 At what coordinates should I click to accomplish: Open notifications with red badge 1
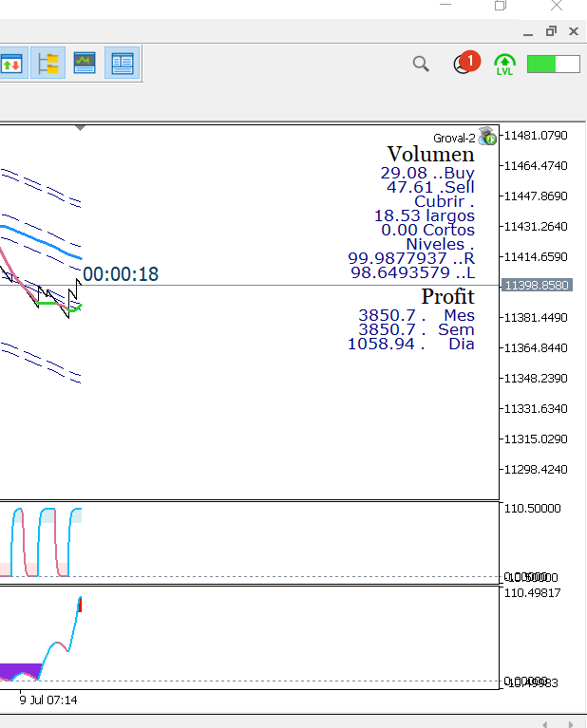click(x=466, y=63)
